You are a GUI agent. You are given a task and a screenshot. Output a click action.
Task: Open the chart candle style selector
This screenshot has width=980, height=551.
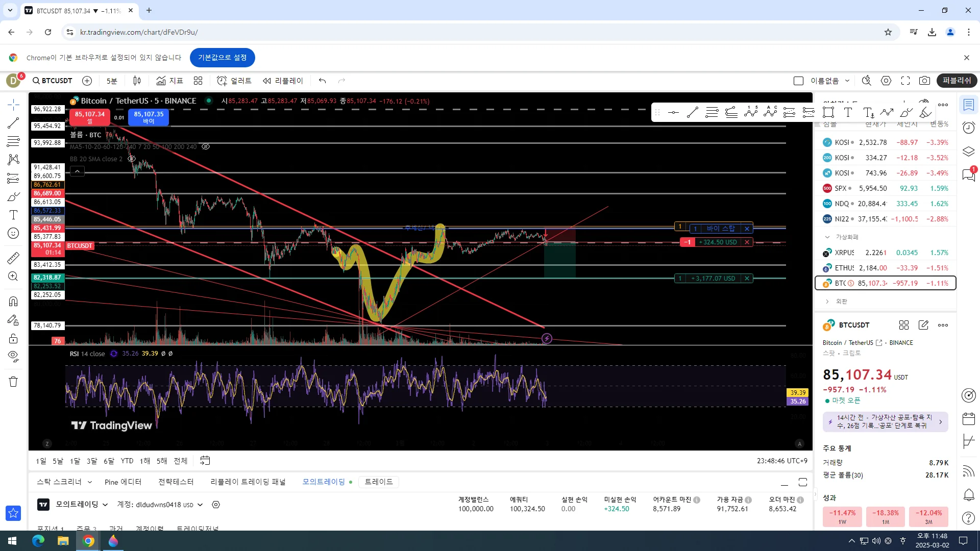click(137, 81)
